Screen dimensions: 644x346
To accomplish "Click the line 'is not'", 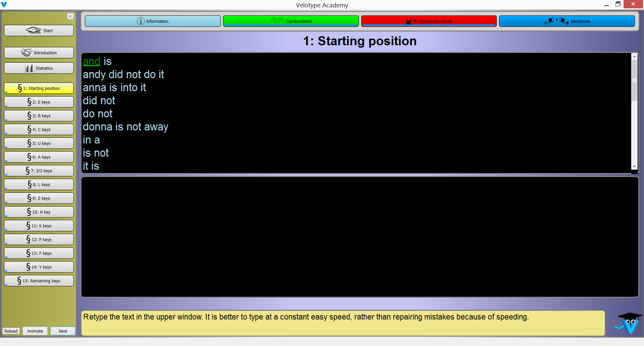I will pos(96,153).
